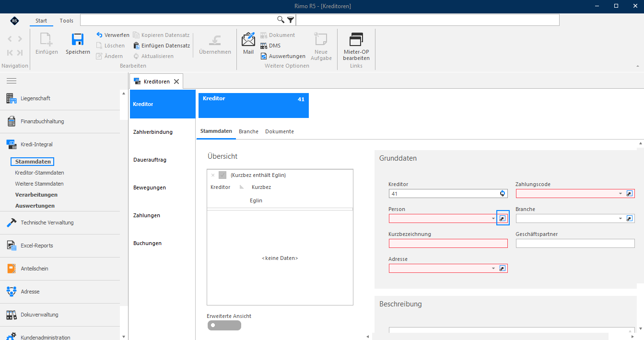Select Kreditor-Stammdaten in sidebar

pyautogui.click(x=39, y=173)
